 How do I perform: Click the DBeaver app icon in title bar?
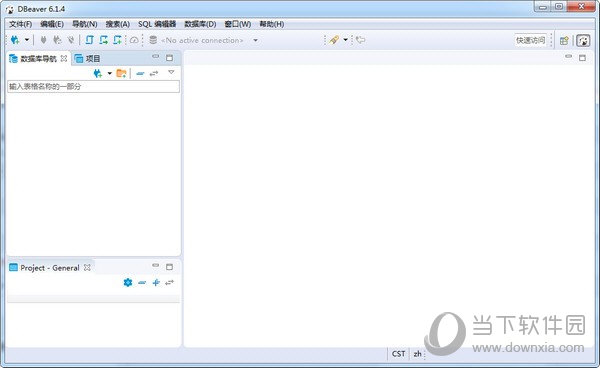(x=10, y=9)
